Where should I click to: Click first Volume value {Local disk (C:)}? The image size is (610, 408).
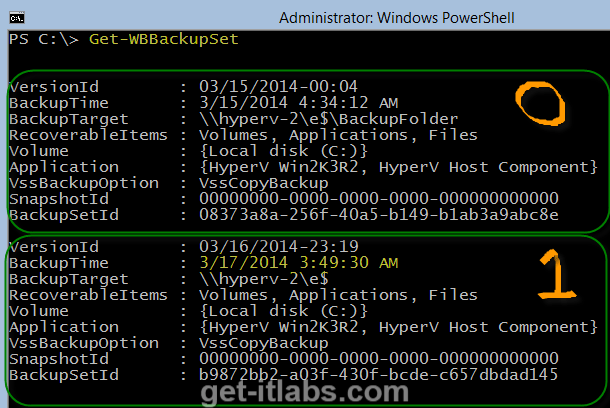[283, 151]
